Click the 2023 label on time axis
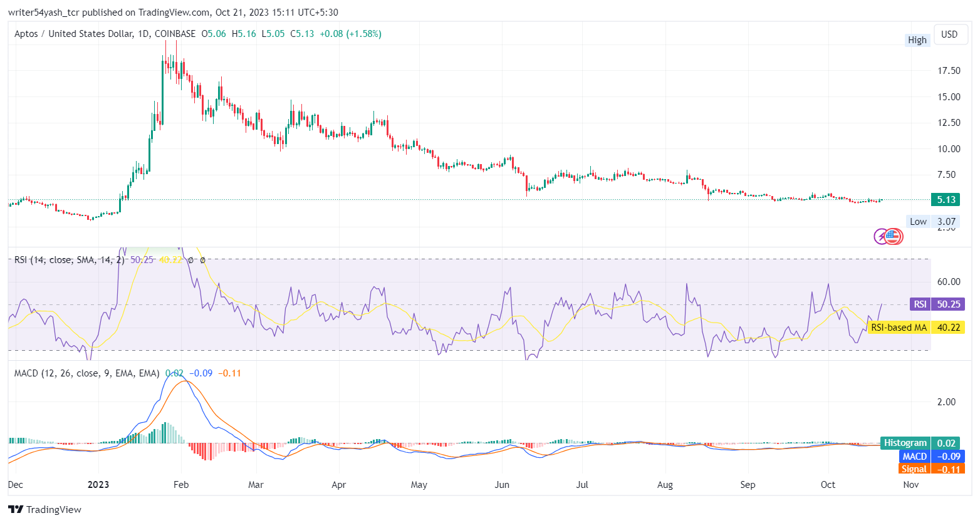The image size is (980, 523). [98, 485]
